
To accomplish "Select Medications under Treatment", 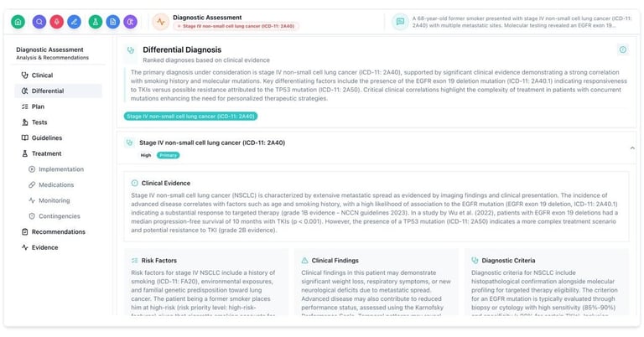I will pyautogui.click(x=56, y=184).
